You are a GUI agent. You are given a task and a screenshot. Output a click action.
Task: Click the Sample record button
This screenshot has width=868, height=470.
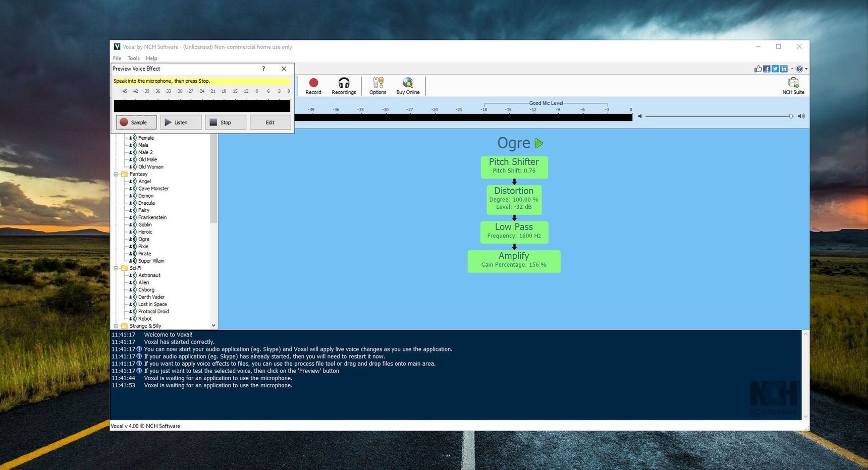point(136,123)
